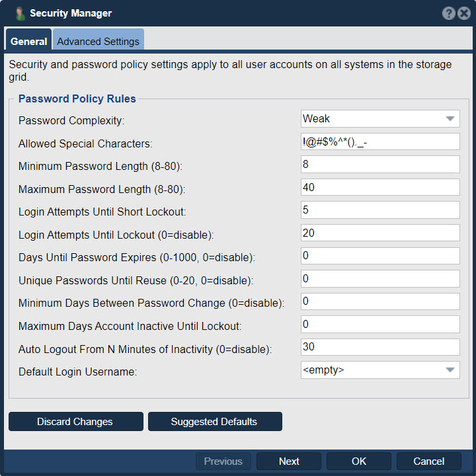The image size is (476, 476).
Task: Switch to the Advanced Settings tab
Action: pos(98,41)
